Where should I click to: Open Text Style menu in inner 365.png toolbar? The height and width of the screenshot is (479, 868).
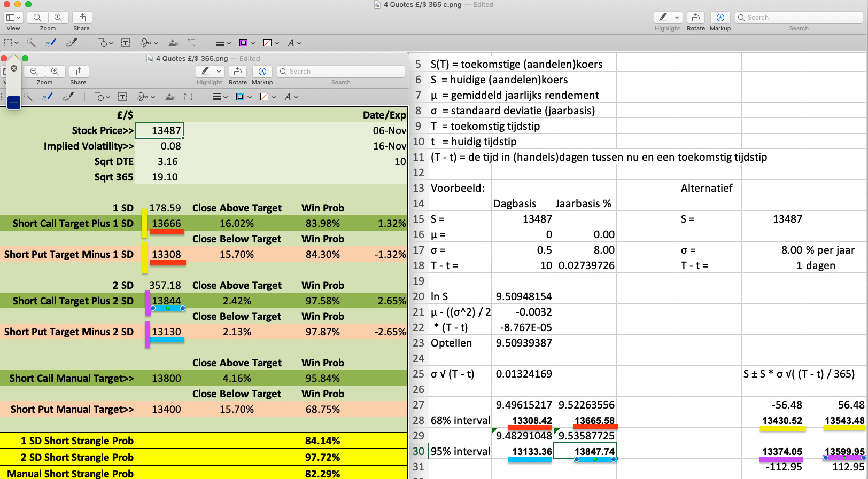pos(291,97)
